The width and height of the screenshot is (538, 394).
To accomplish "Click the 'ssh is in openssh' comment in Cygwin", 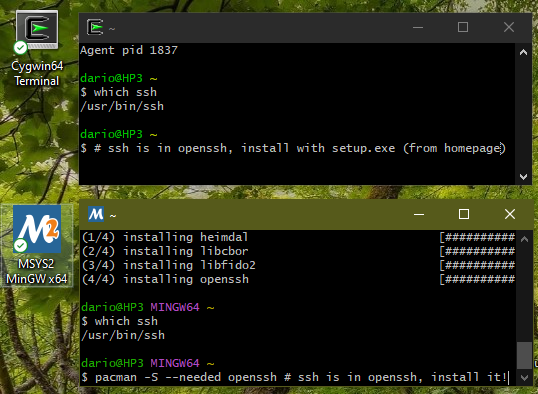I will (x=300, y=148).
